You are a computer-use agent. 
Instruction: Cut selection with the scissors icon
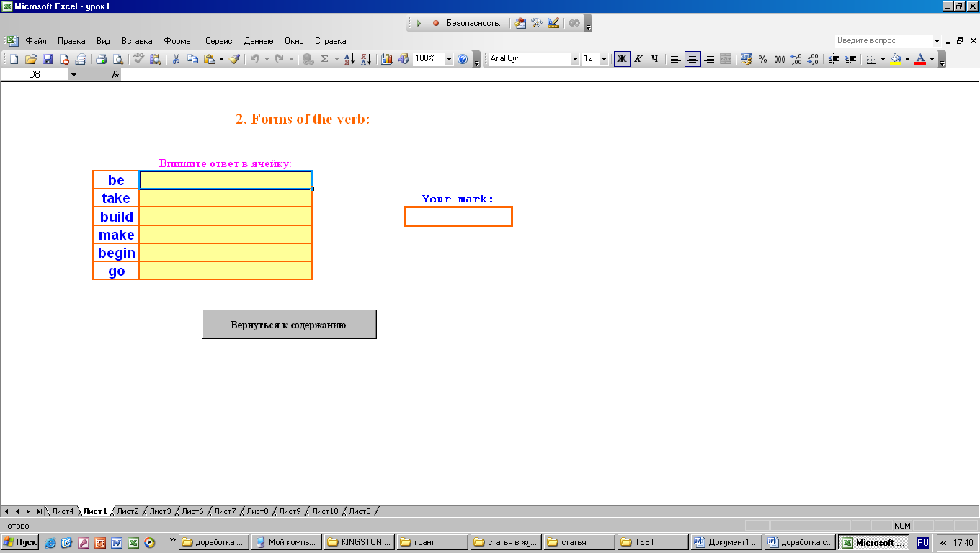click(175, 59)
